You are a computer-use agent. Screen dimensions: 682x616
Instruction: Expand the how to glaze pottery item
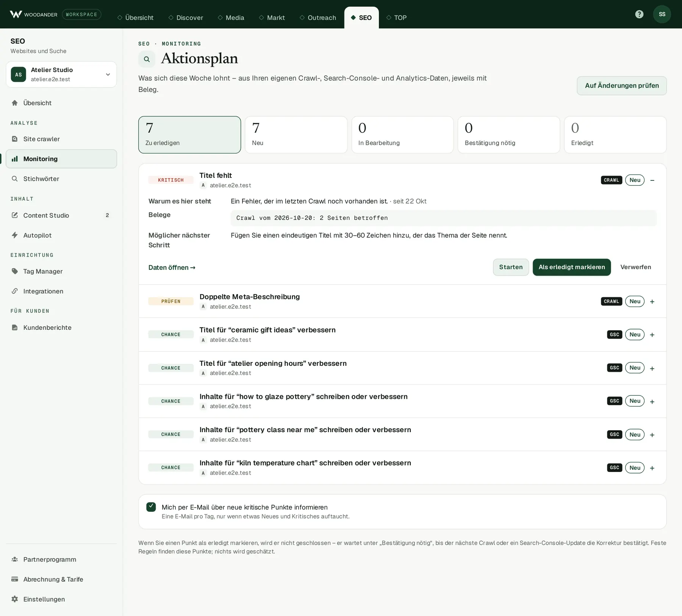click(x=652, y=401)
